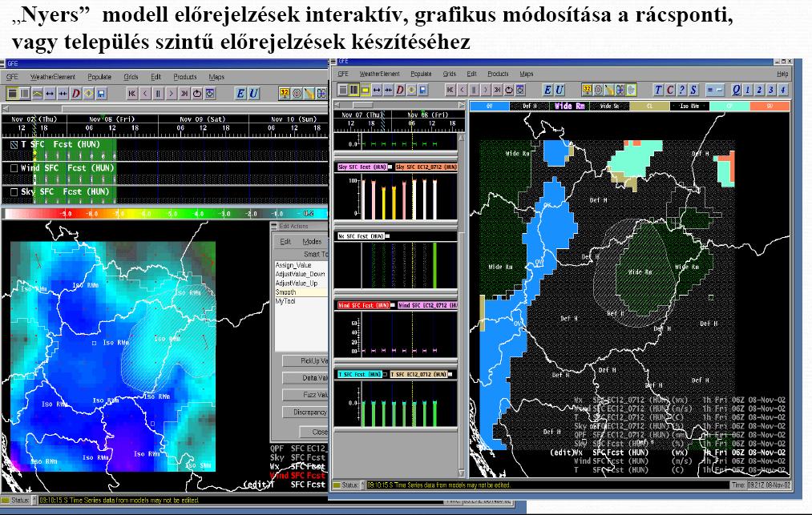Click the first layout icon in left GFE toolbar
This screenshot has height=515, width=812.
(11, 94)
